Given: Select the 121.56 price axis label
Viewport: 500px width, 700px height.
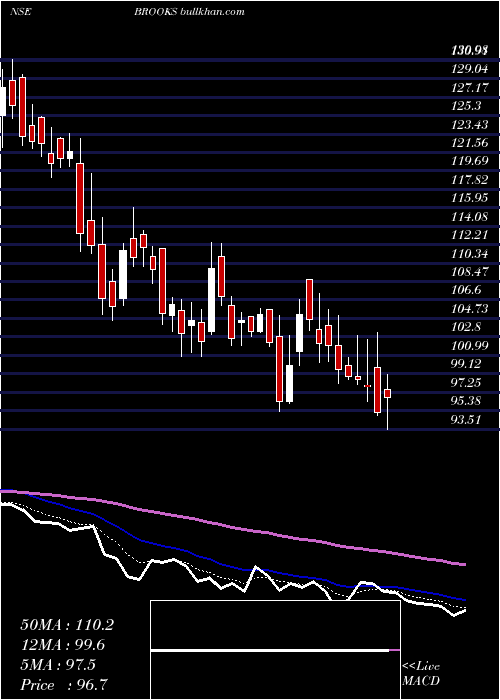Looking at the screenshot, I should [470, 143].
